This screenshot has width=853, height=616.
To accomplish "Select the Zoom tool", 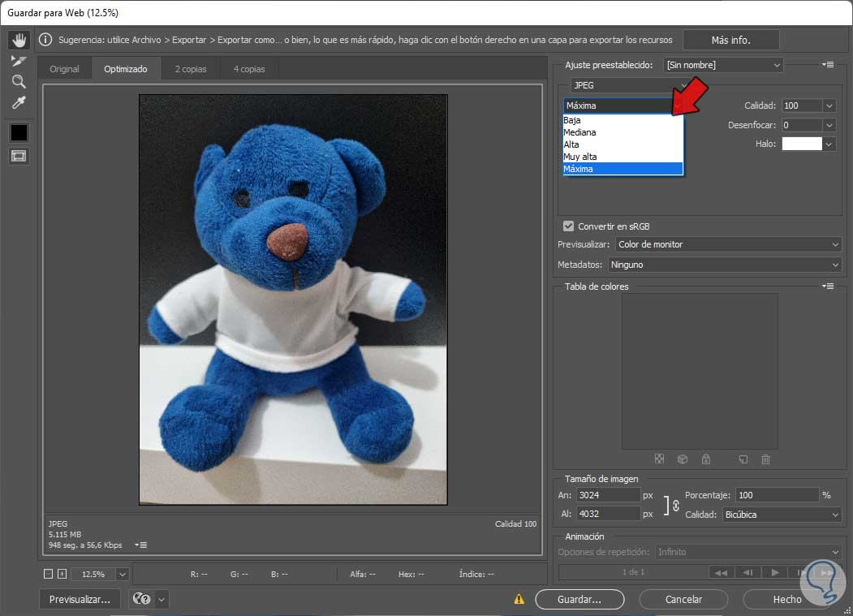I will pyautogui.click(x=19, y=82).
